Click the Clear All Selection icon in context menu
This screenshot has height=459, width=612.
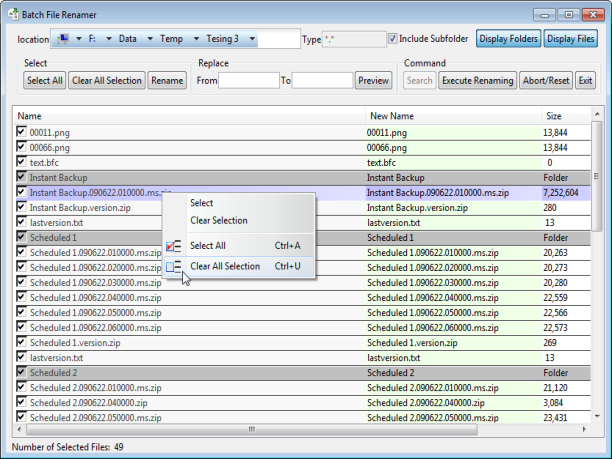(x=174, y=267)
